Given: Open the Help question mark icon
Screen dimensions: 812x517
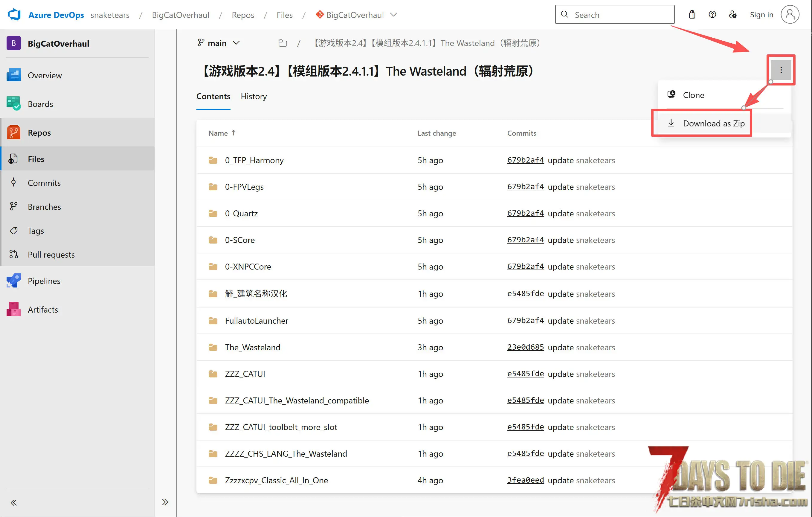Looking at the screenshot, I should click(x=712, y=15).
